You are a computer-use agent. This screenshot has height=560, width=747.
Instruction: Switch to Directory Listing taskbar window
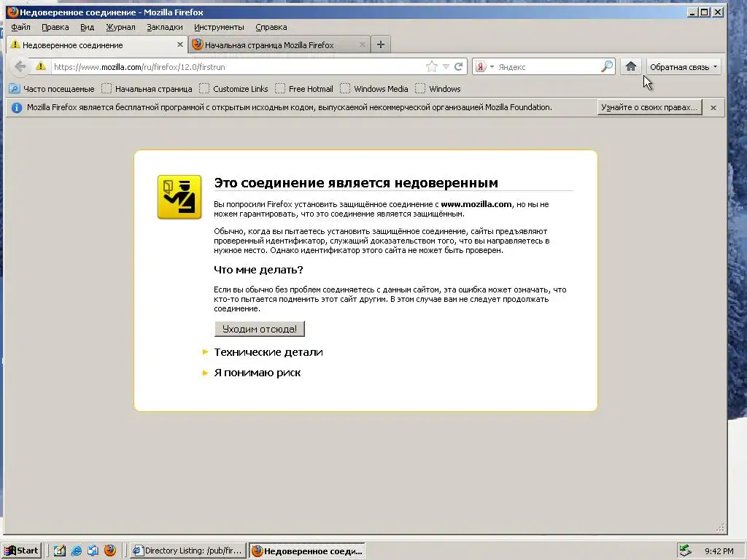[x=188, y=551]
